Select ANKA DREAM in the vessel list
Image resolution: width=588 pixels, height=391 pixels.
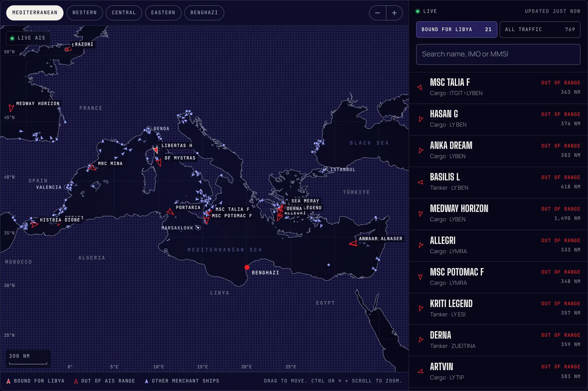[498, 151]
